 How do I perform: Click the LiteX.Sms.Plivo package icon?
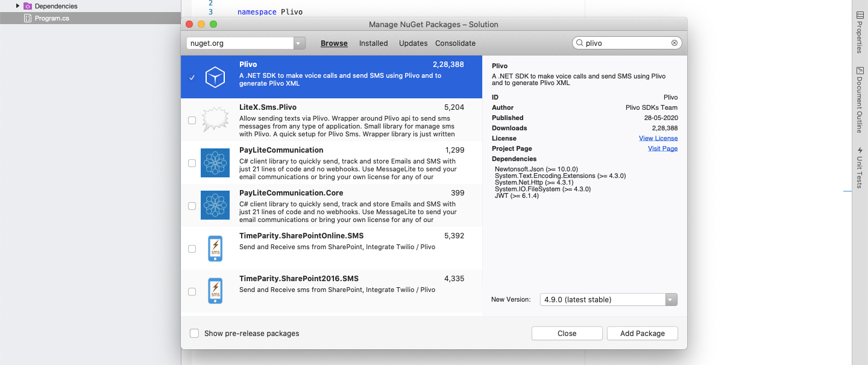215,119
